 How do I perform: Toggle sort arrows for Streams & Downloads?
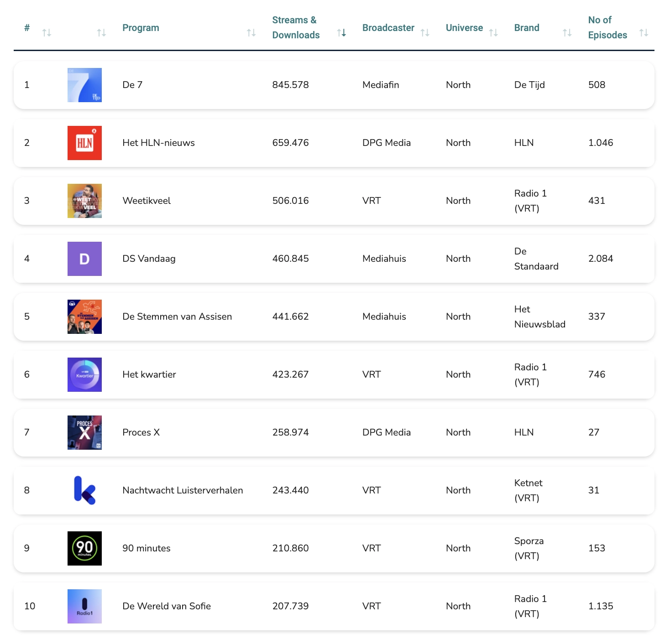click(x=341, y=33)
